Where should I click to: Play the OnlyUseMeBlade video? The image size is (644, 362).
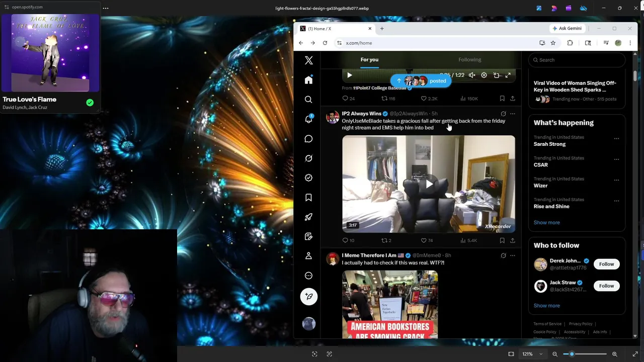point(429,184)
